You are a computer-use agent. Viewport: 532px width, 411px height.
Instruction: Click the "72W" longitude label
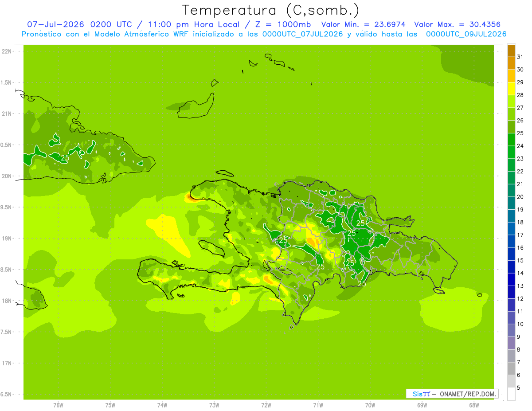coord(266,405)
